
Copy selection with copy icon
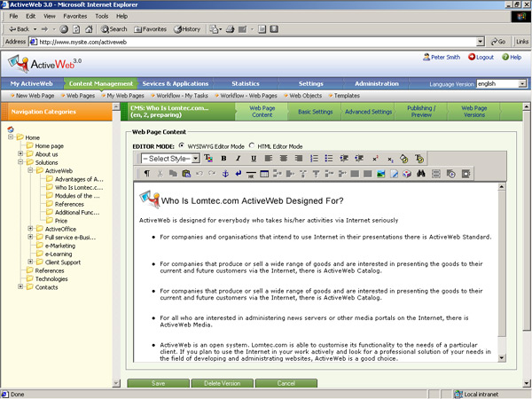click(x=173, y=174)
